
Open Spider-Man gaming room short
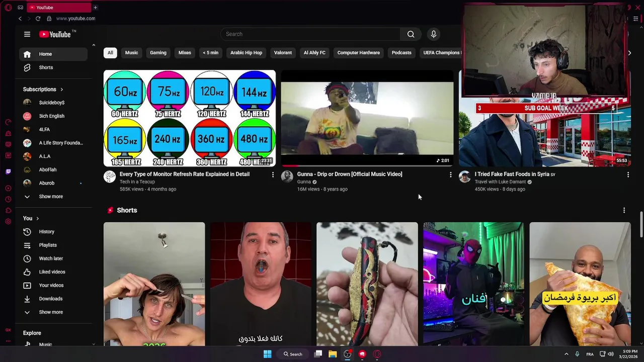click(473, 284)
